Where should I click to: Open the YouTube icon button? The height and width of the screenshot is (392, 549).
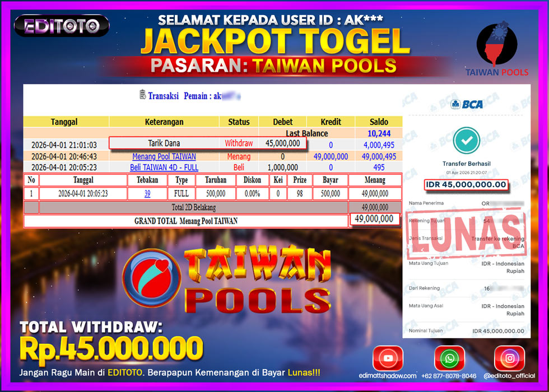388,358
